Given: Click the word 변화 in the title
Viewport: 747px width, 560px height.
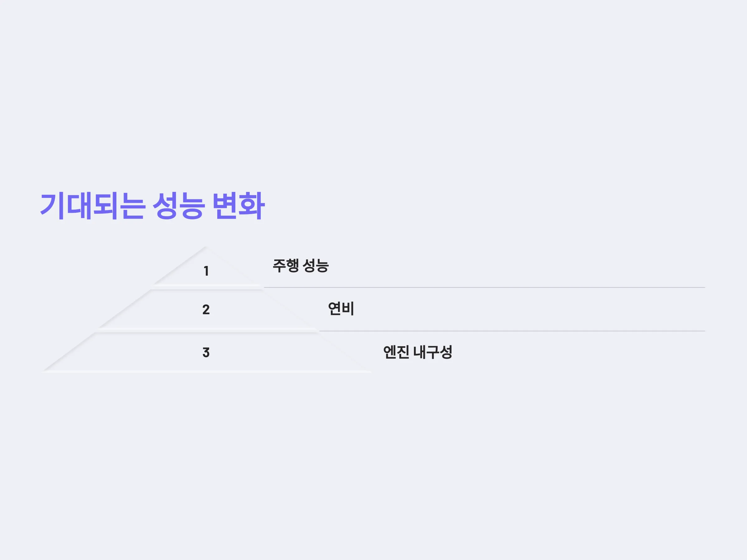Looking at the screenshot, I should tap(239, 206).
